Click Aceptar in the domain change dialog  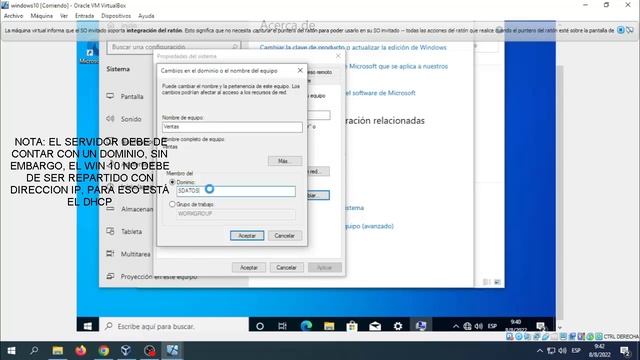(x=247, y=236)
